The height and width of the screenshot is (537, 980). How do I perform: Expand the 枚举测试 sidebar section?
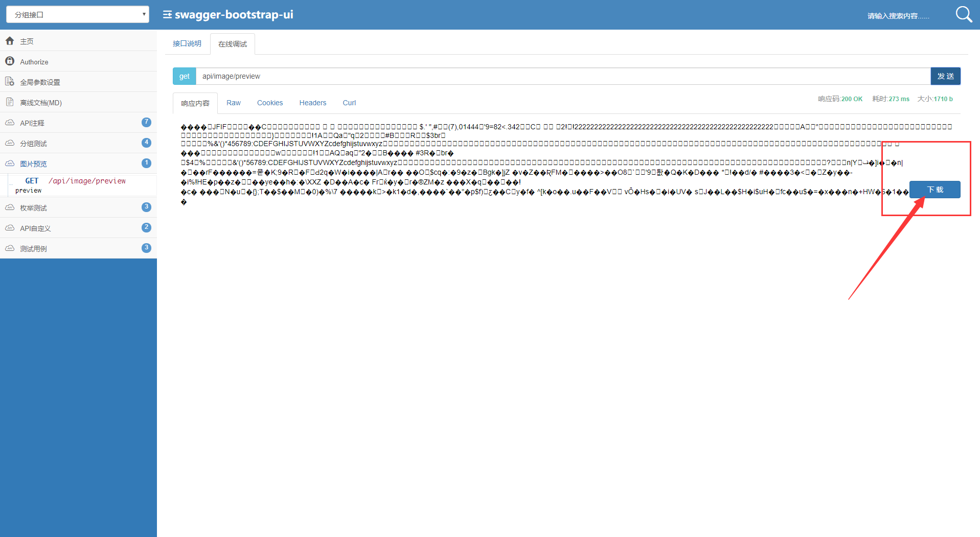coord(33,207)
